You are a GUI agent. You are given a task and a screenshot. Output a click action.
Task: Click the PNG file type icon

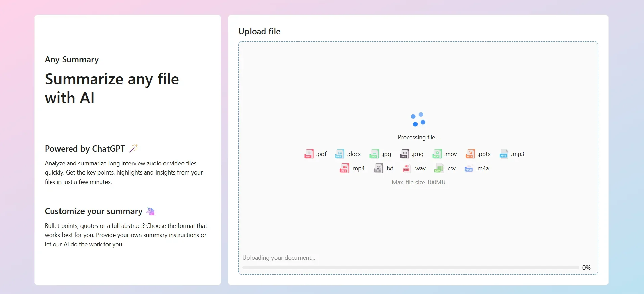click(404, 154)
